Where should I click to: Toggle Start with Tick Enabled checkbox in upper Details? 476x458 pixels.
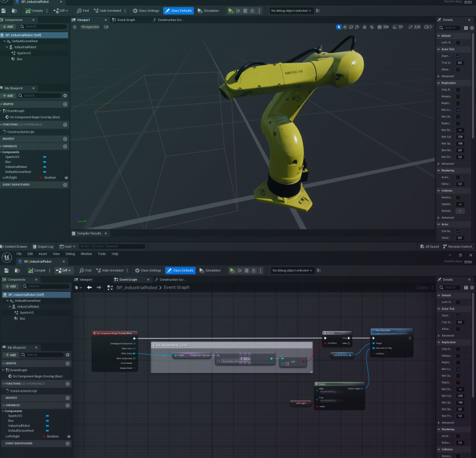[x=458, y=56]
